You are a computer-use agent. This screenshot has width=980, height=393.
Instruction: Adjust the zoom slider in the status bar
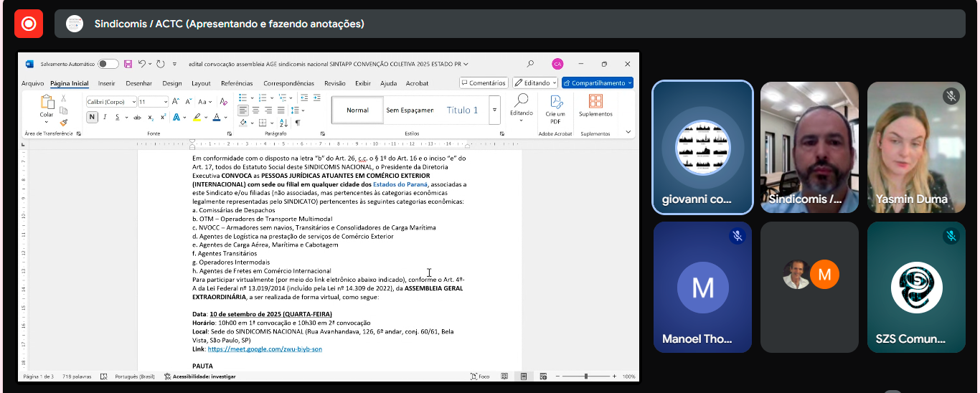click(586, 376)
